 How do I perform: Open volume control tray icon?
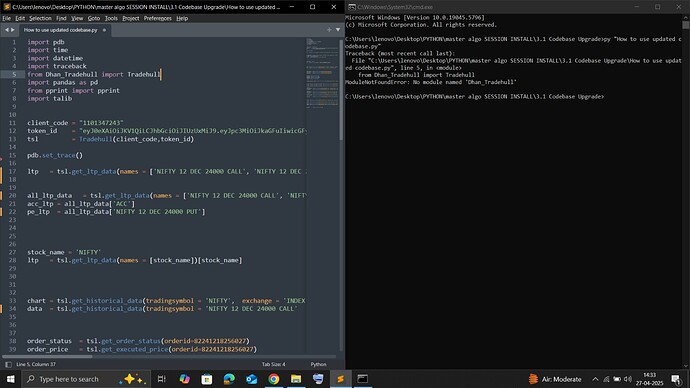pos(628,379)
